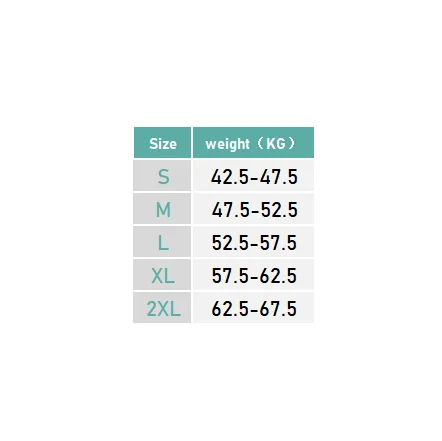The width and height of the screenshot is (442, 441).
Task: Click the KG text in header
Action: point(276,144)
